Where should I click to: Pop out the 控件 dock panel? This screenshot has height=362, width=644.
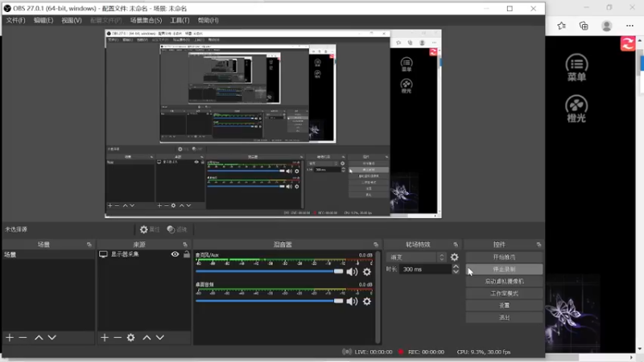tap(539, 245)
